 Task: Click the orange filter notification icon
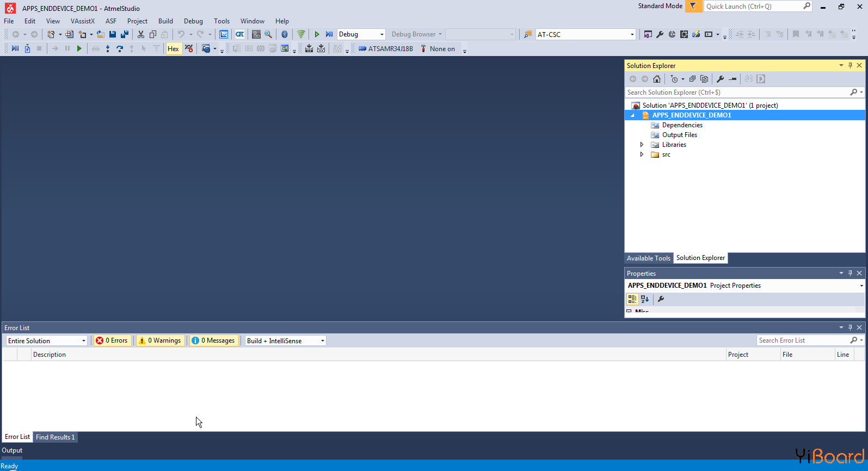pos(693,7)
